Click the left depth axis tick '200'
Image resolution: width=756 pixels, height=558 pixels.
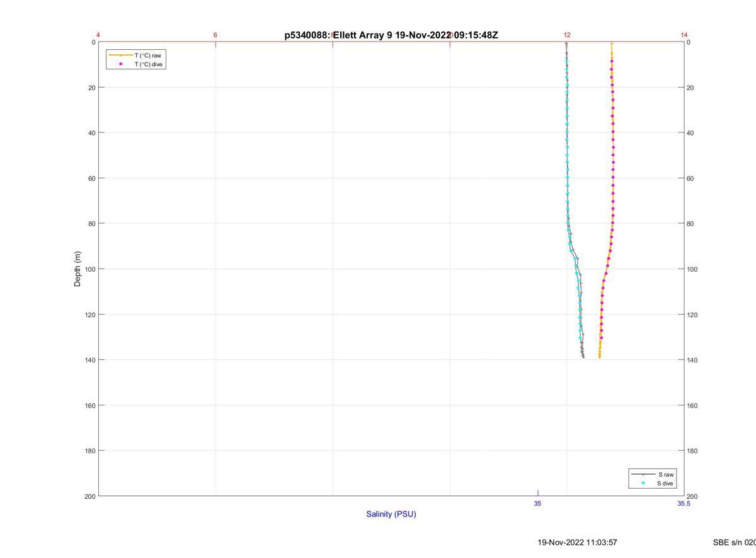pos(89,496)
